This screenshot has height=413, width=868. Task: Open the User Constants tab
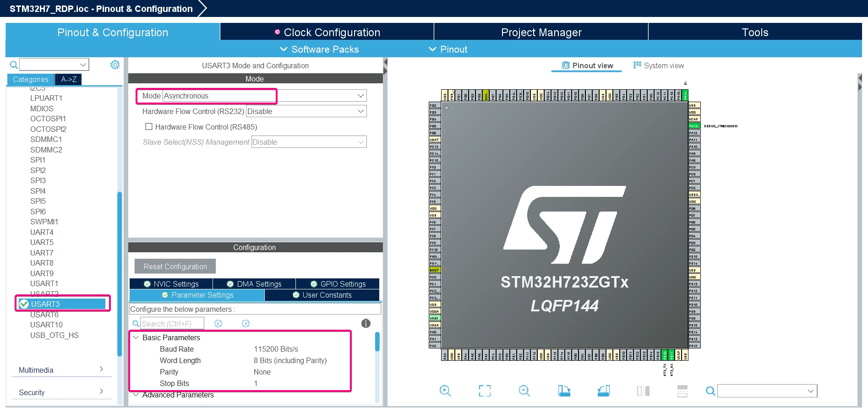point(322,295)
